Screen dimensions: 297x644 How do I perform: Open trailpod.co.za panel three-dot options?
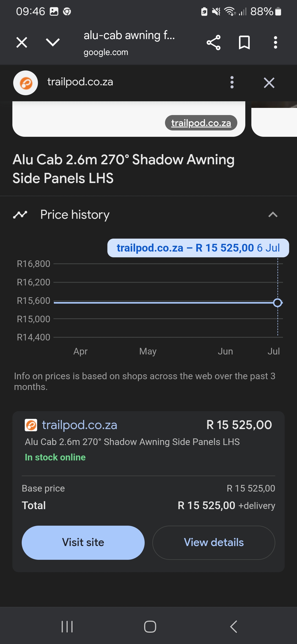pos(232,82)
